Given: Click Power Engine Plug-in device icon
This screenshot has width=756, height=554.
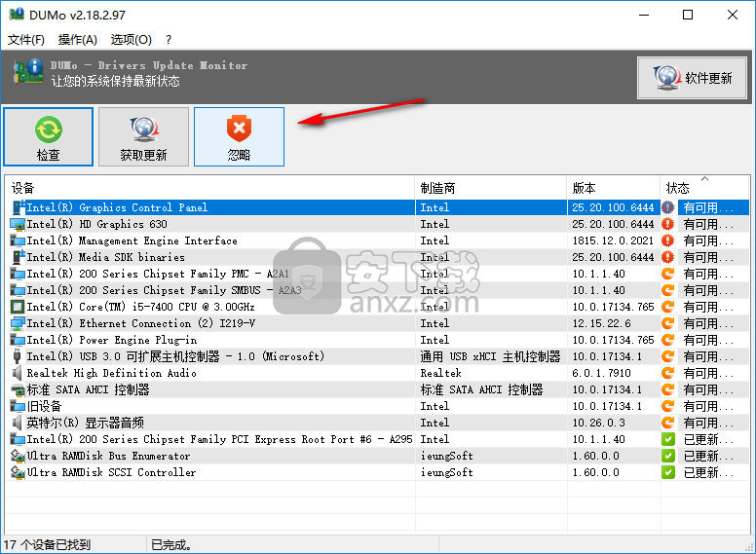Looking at the screenshot, I should (x=18, y=340).
